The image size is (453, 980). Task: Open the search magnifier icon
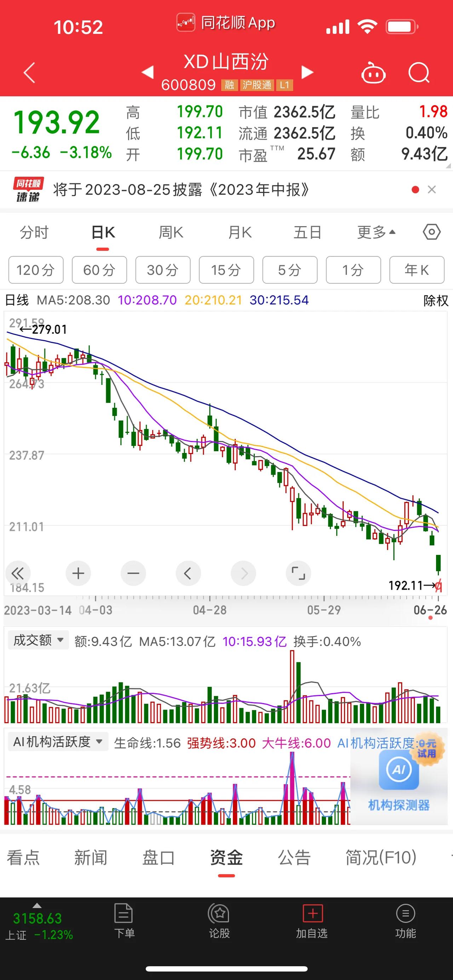[x=419, y=72]
